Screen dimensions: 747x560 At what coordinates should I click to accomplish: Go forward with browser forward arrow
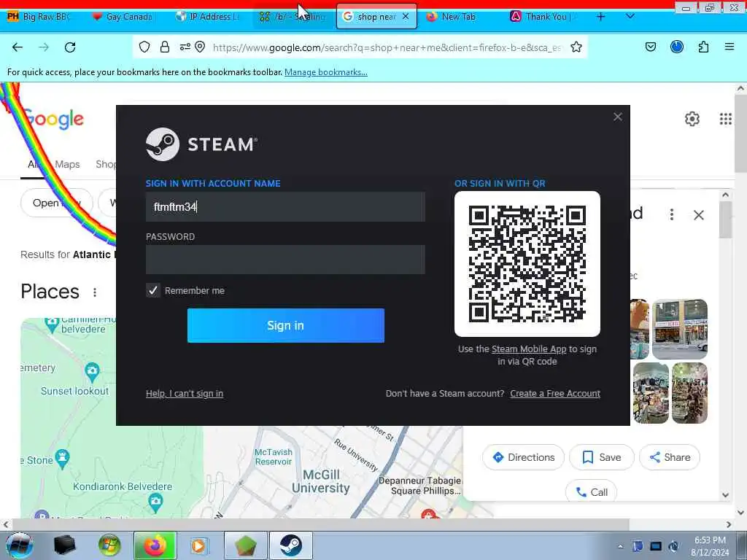(x=44, y=47)
